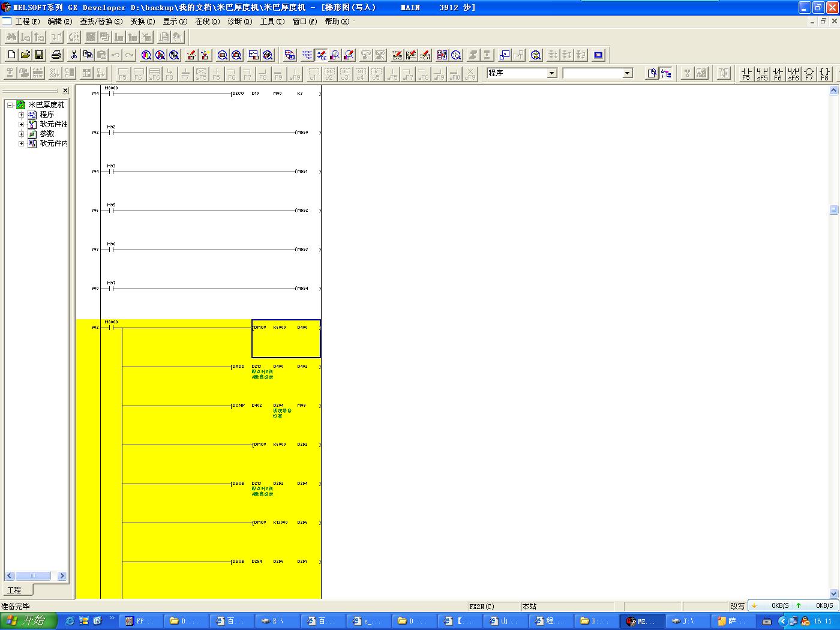Open the 变换(C) menu
Viewport: 840px width, 630px height.
(x=142, y=22)
